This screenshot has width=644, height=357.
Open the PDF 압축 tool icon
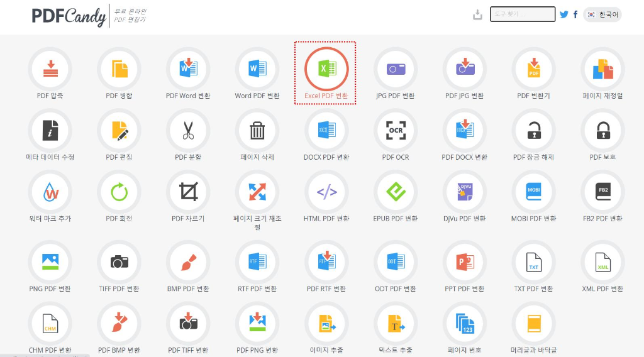[x=50, y=69]
